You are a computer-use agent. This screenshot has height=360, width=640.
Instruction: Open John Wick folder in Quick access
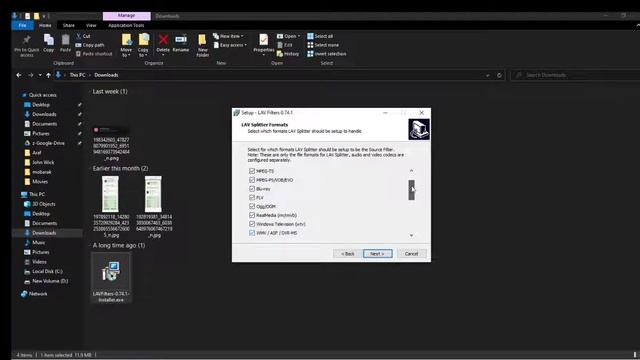(x=43, y=162)
